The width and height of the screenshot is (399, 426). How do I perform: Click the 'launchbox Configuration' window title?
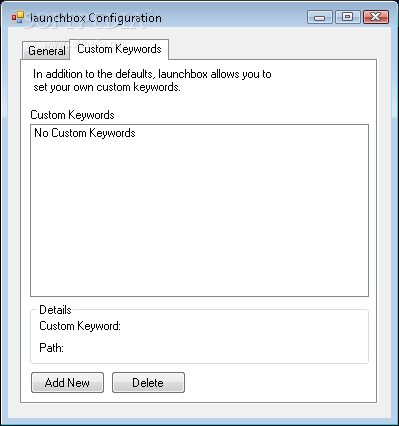click(95, 18)
